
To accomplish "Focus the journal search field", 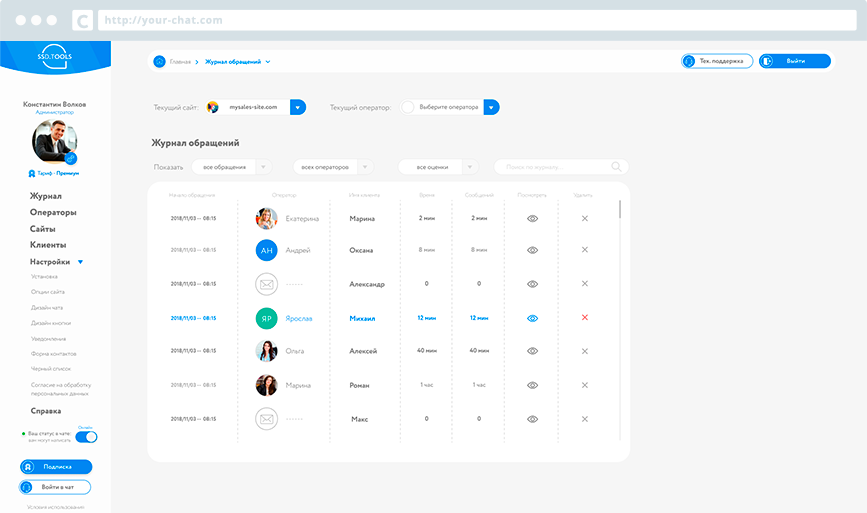I will (x=561, y=167).
